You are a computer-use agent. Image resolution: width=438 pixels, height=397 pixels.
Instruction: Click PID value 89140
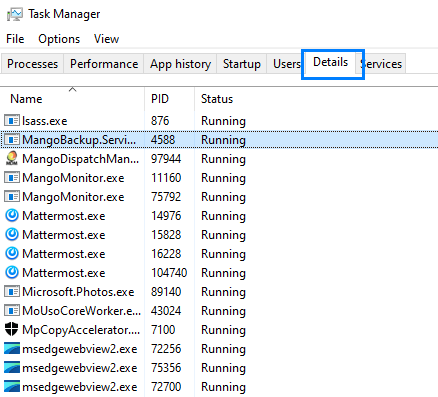tap(166, 292)
